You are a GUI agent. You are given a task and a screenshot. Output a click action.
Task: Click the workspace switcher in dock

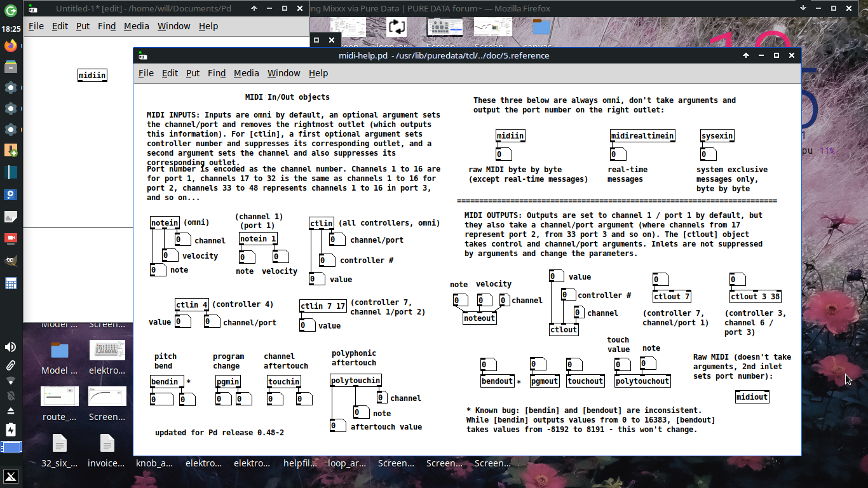pyautogui.click(x=11, y=447)
